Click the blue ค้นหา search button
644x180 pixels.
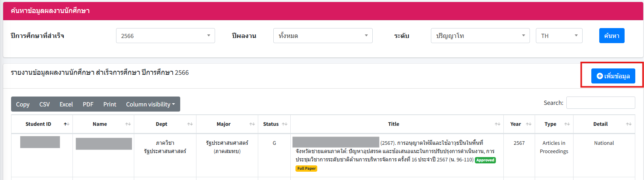click(x=612, y=36)
